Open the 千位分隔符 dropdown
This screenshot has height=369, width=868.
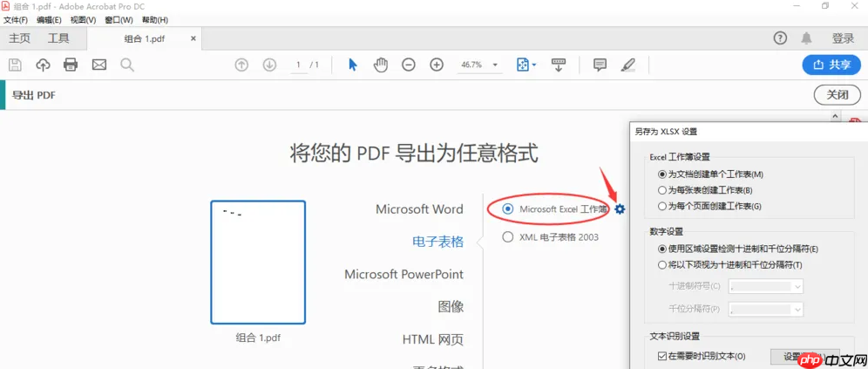(x=766, y=309)
